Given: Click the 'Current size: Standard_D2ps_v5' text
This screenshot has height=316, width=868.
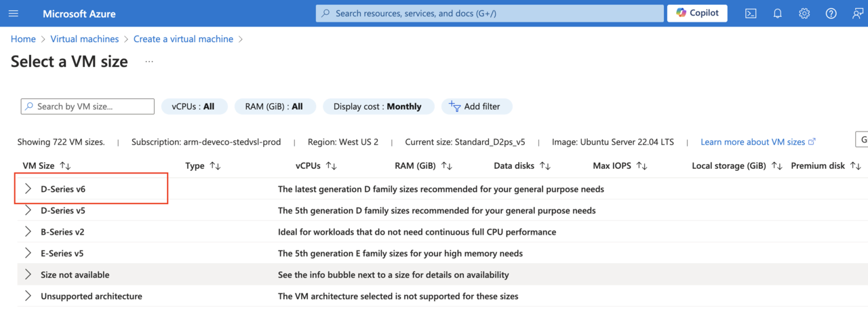Looking at the screenshot, I should point(465,142).
